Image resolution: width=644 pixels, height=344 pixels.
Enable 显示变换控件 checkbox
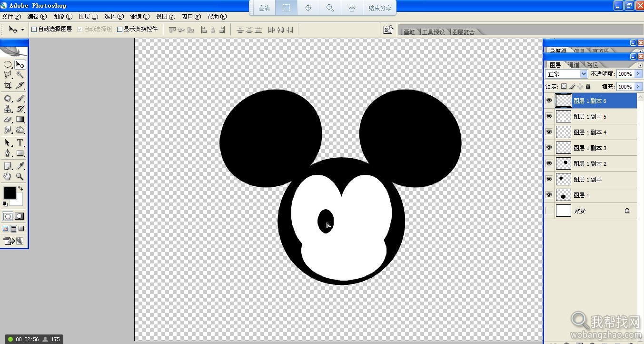pyautogui.click(x=119, y=29)
